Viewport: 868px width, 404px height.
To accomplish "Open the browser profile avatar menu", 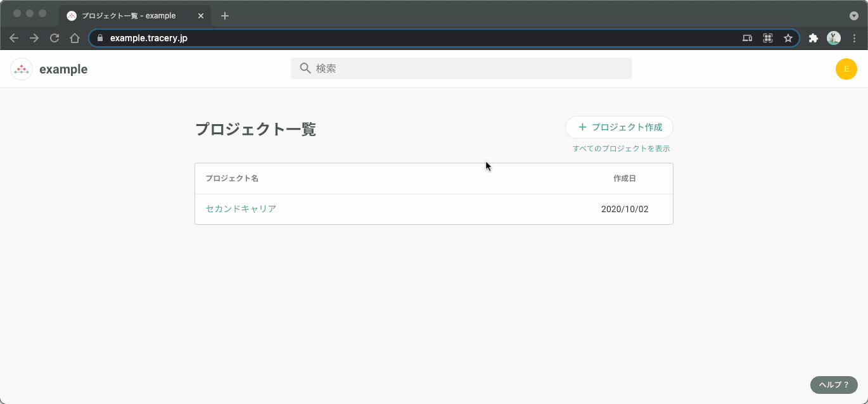I will [x=834, y=38].
